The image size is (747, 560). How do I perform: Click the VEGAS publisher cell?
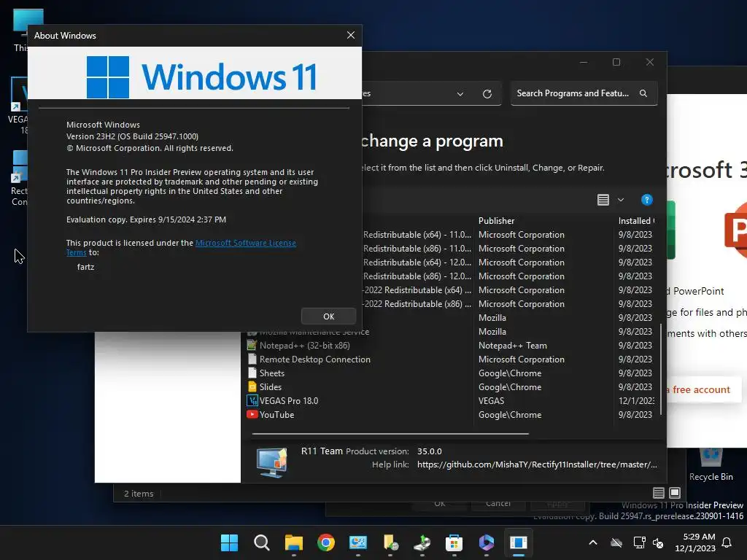coord(491,401)
